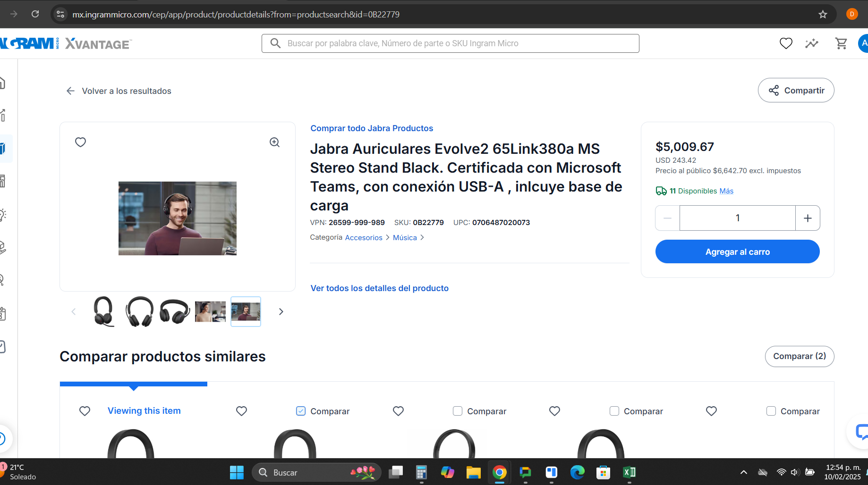This screenshot has height=485, width=868.
Task: Open Windows taskbar search box
Action: point(316,472)
